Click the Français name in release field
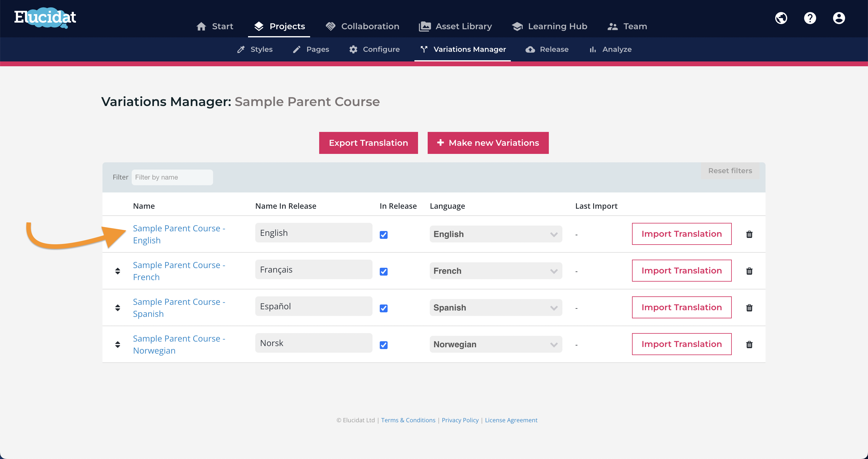Image resolution: width=868 pixels, height=459 pixels. click(313, 269)
